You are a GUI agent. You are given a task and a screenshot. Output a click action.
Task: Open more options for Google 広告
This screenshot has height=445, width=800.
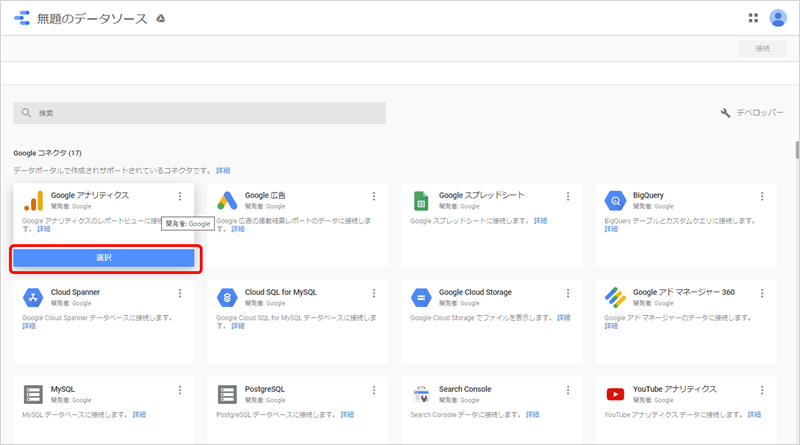(x=374, y=196)
